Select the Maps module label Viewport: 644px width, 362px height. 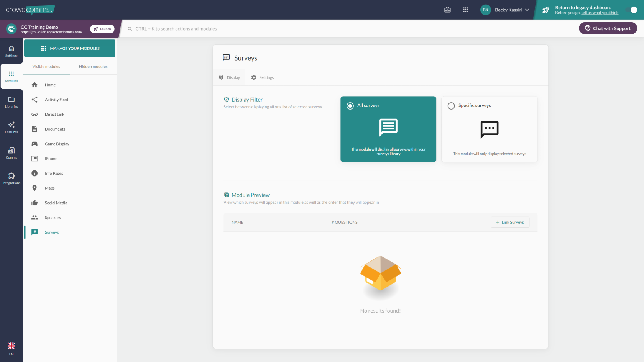pyautogui.click(x=50, y=188)
